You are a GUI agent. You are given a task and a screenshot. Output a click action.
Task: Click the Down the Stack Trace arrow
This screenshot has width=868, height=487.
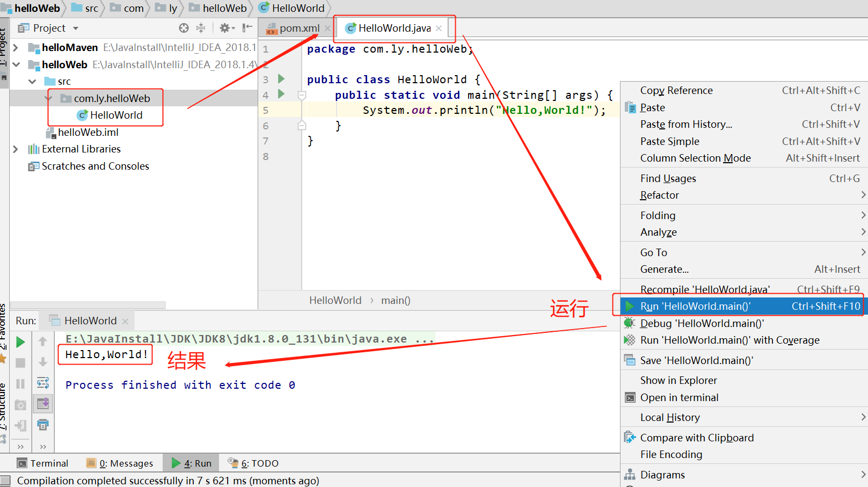(x=43, y=362)
